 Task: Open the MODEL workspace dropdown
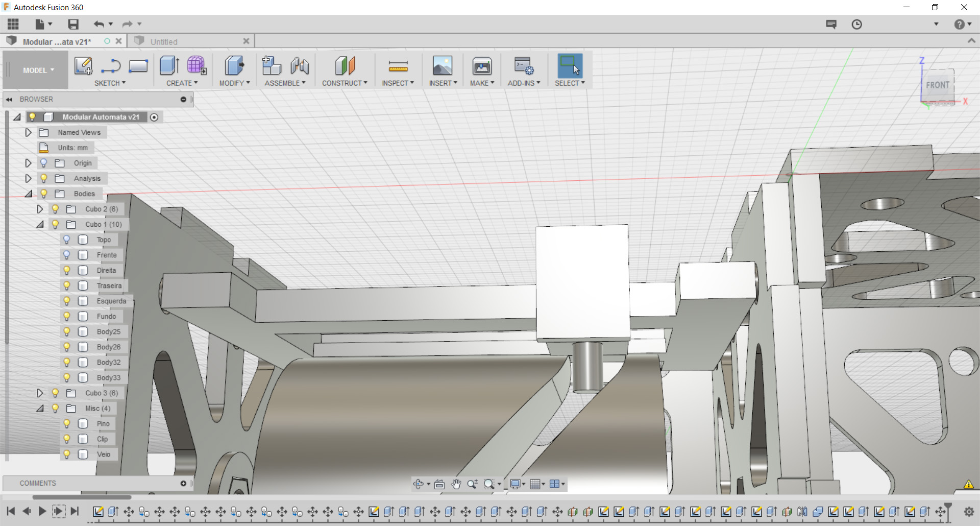[x=38, y=70]
